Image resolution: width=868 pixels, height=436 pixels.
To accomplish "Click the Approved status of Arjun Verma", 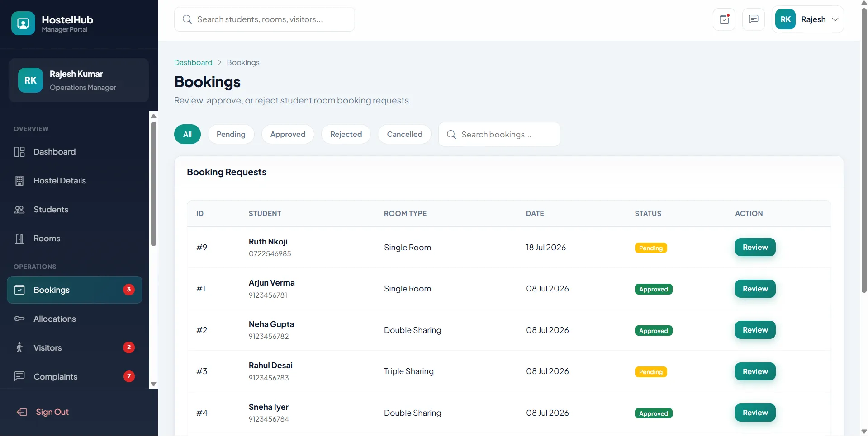I will click(654, 289).
